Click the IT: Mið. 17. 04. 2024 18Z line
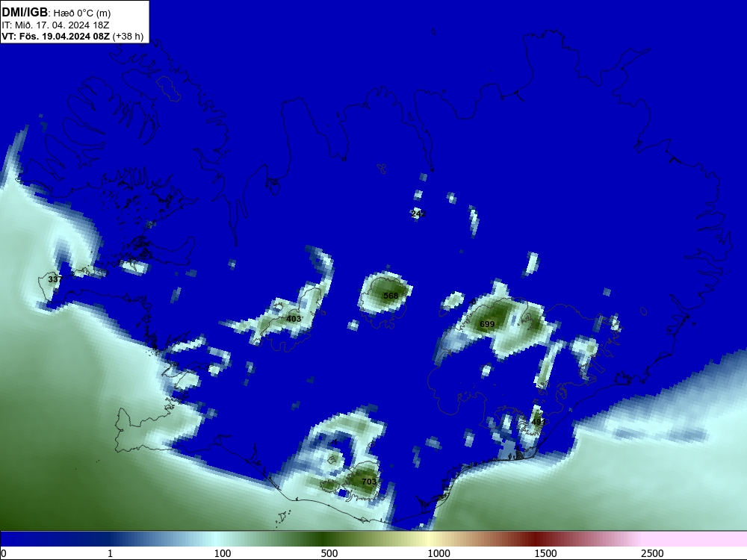The height and width of the screenshot is (560, 747). [55, 25]
